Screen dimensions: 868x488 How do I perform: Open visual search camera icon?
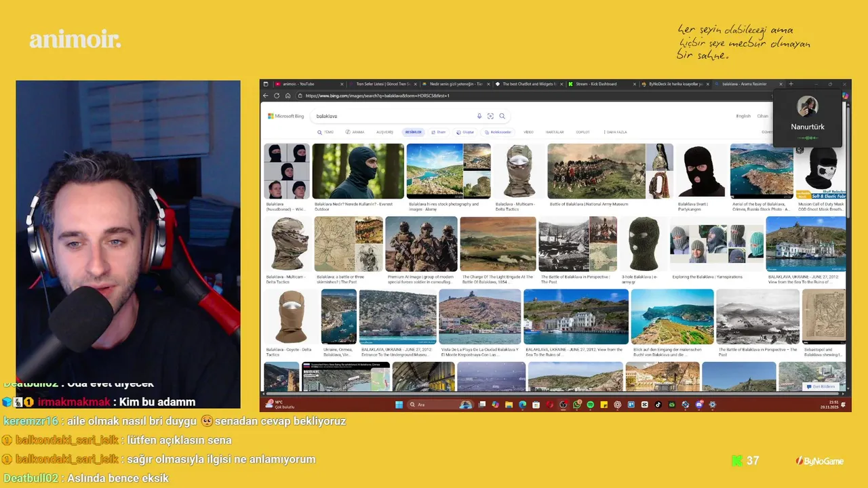490,116
